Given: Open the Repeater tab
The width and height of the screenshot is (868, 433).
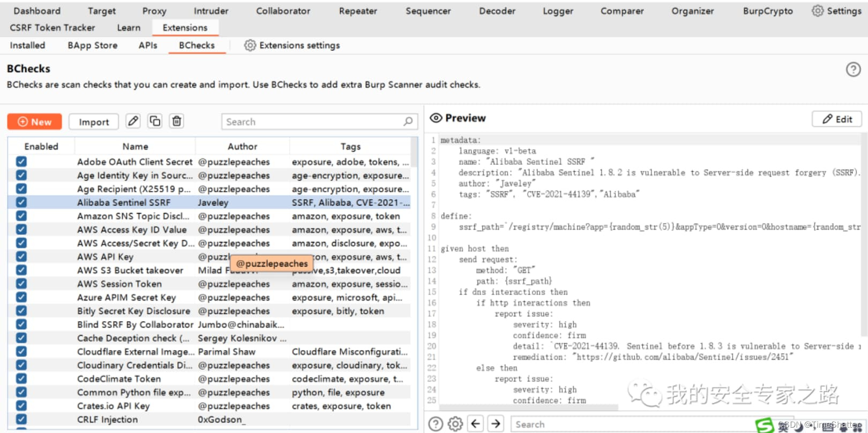Looking at the screenshot, I should [358, 11].
